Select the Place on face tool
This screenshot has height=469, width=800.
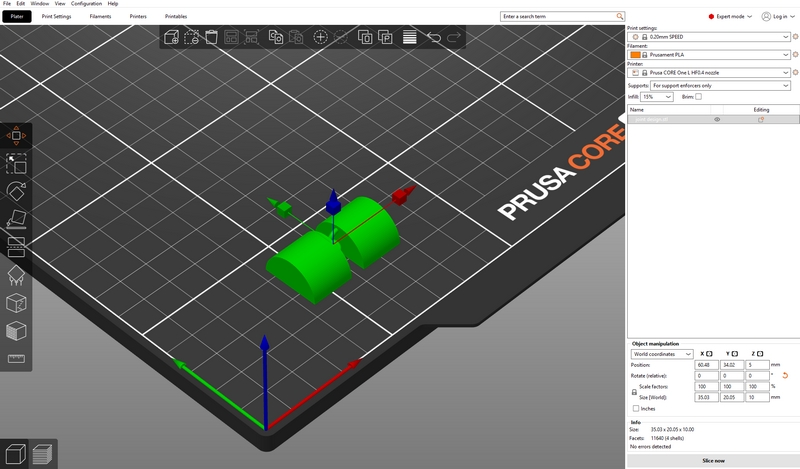click(16, 219)
